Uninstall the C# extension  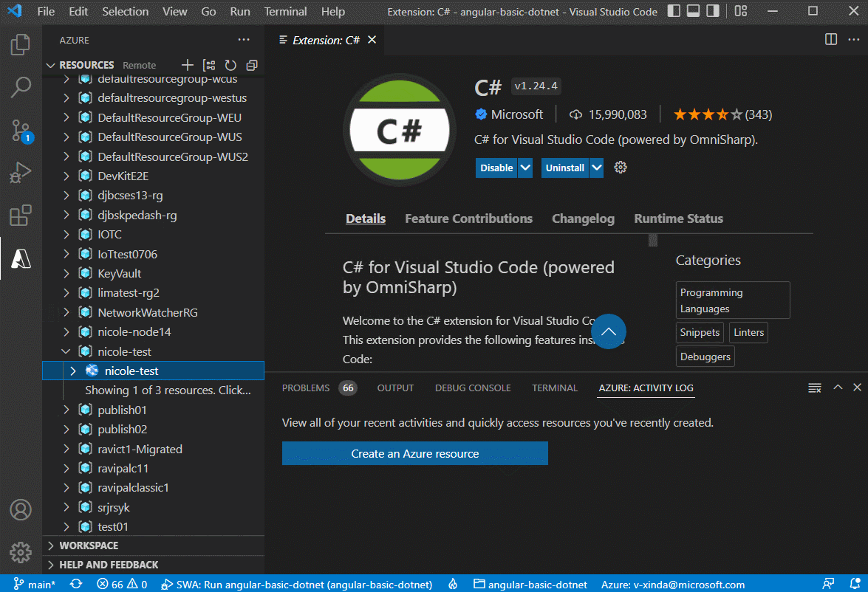pos(564,168)
